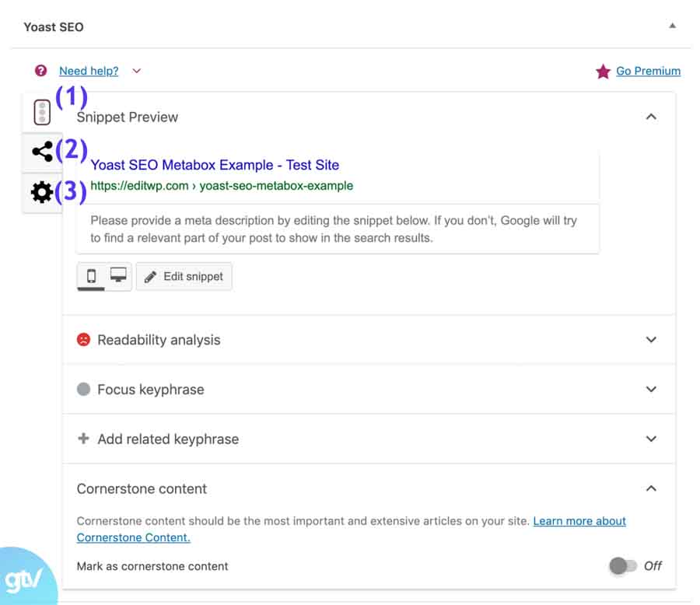Open the advanced settings gear tab

point(42,192)
